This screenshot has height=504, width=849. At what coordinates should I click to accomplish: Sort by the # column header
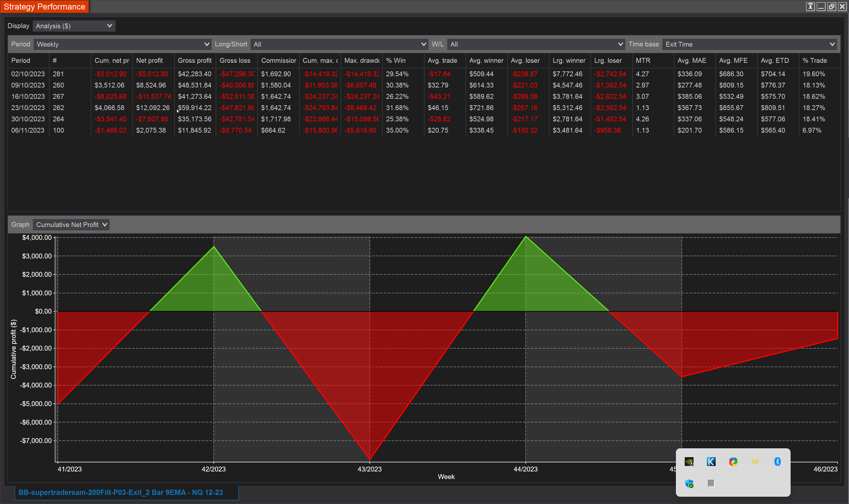(x=70, y=60)
